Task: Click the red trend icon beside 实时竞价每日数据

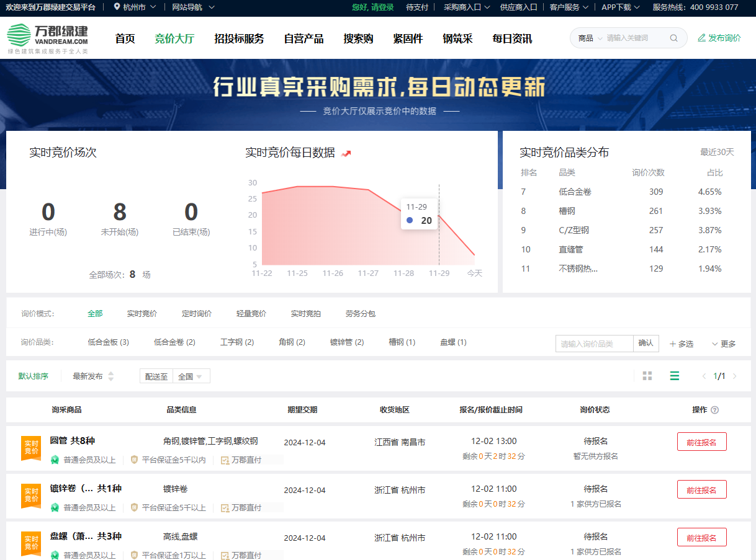Action: (346, 153)
